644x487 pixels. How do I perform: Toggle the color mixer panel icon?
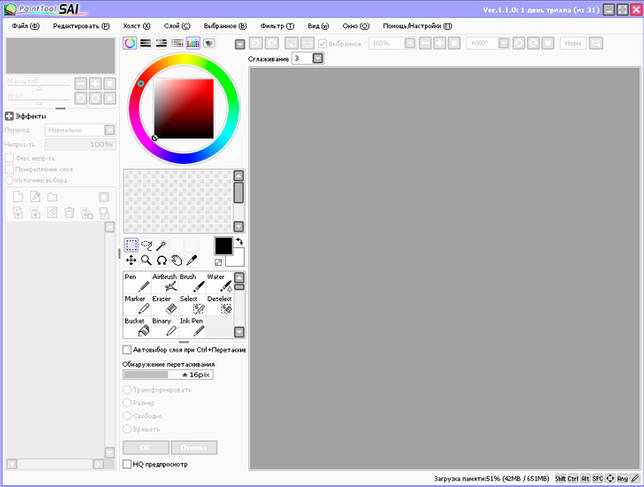tap(177, 43)
